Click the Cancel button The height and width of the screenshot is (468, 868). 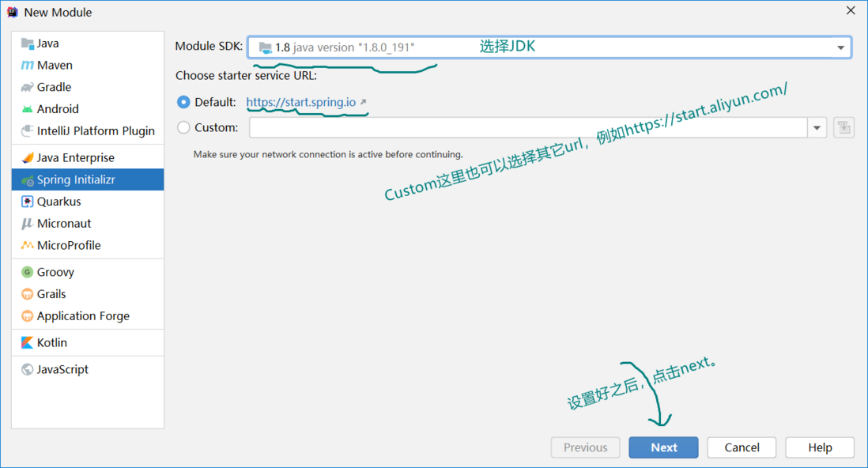[x=742, y=447]
